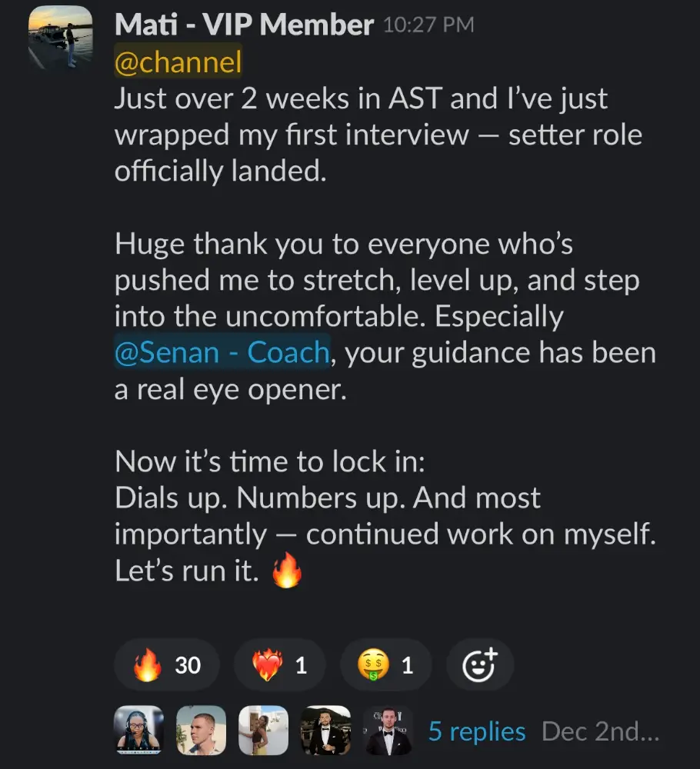Click the Mati - VIP Member name
The width and height of the screenshot is (700, 769).
pos(244,25)
